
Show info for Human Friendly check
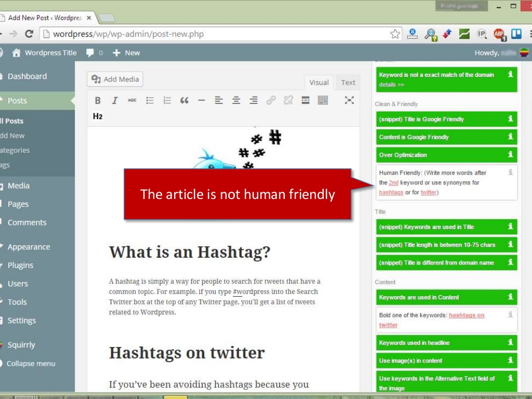510,172
